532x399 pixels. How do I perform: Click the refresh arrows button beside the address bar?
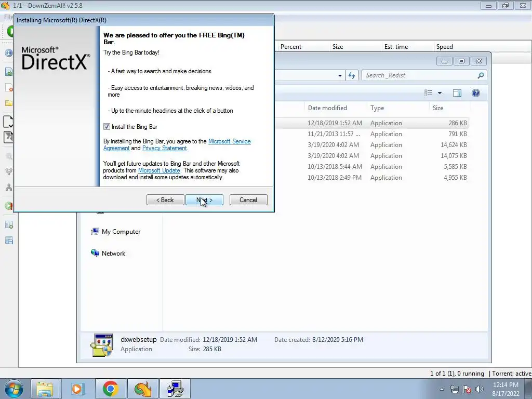coord(352,75)
